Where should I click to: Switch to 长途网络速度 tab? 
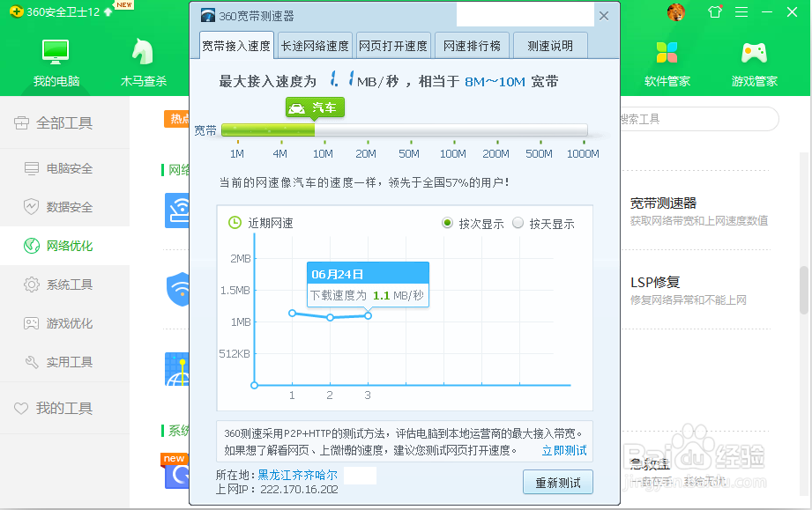315,46
